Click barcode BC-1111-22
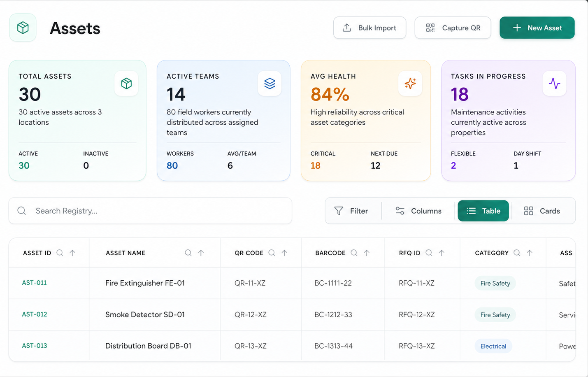 coord(333,283)
